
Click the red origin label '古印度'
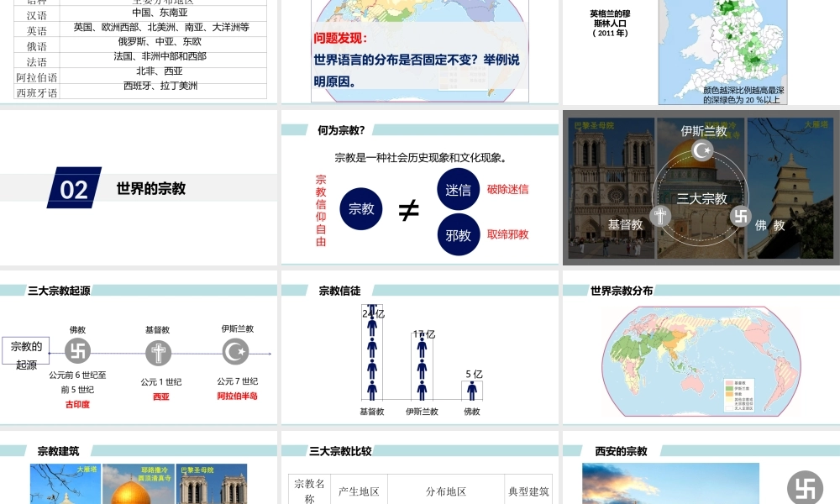(77, 404)
